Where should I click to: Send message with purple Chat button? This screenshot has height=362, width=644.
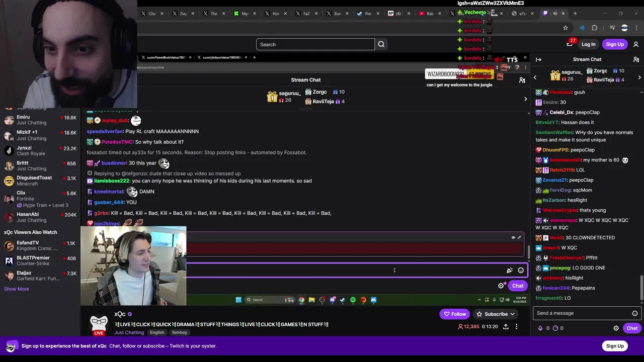point(632,328)
